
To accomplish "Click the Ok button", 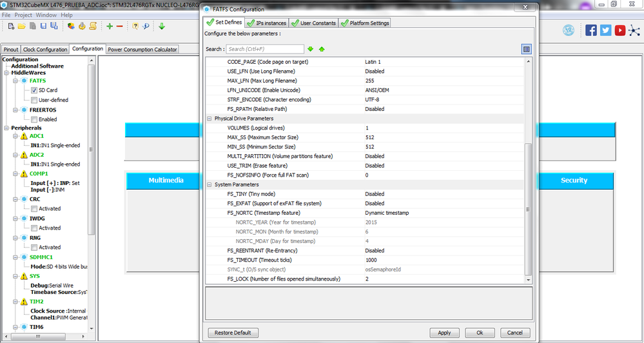I will pos(480,333).
